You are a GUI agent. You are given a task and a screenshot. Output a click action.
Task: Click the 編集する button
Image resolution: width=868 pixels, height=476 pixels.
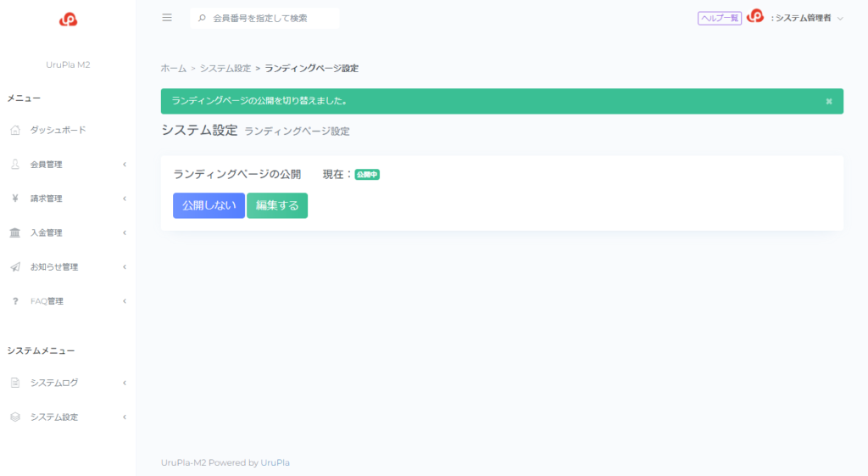[277, 205]
